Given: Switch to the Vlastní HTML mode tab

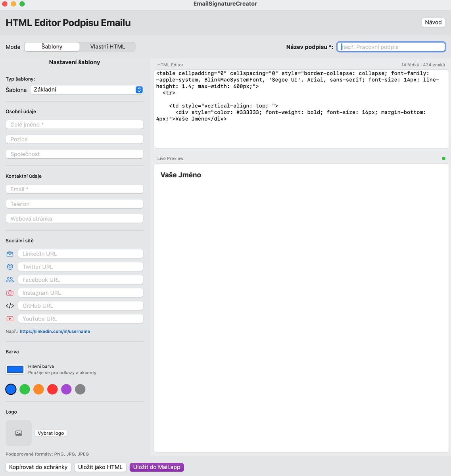Looking at the screenshot, I should [x=107, y=47].
